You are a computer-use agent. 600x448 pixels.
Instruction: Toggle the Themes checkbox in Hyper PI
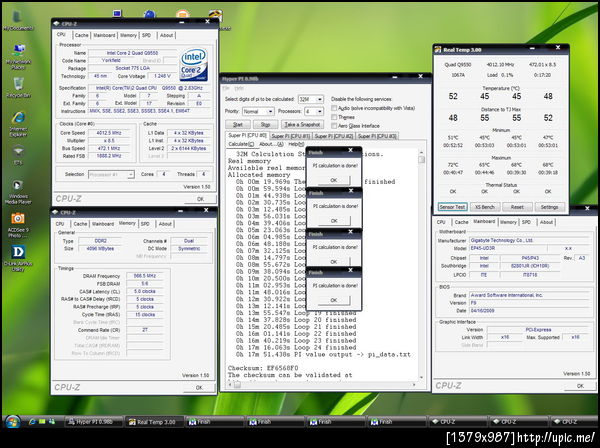tap(334, 117)
